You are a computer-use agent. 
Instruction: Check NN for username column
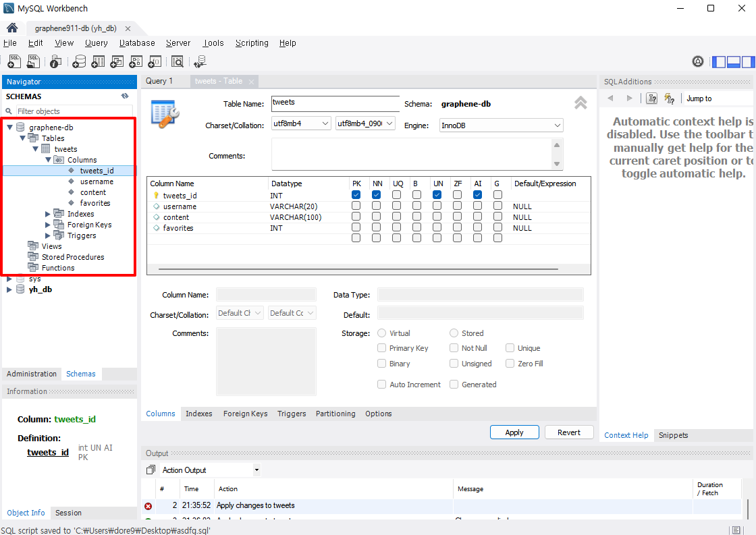[x=376, y=206]
